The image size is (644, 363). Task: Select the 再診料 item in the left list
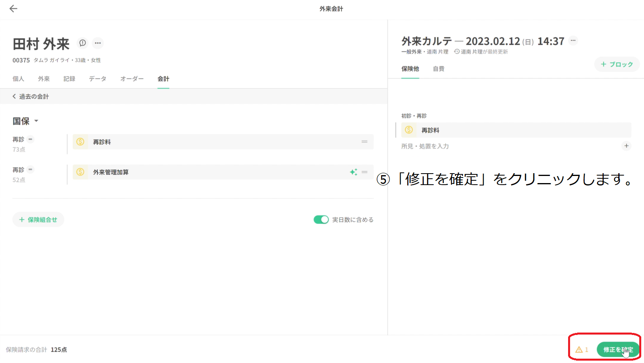coord(223,142)
